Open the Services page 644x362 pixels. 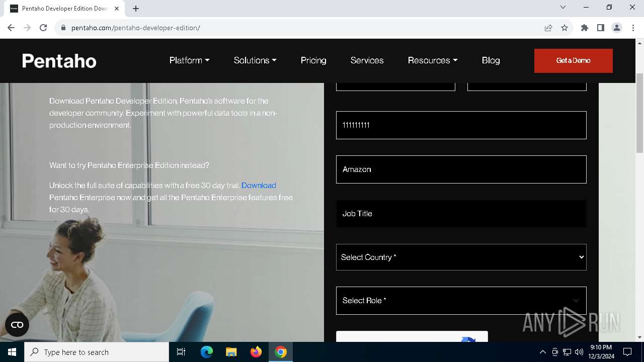367,60
